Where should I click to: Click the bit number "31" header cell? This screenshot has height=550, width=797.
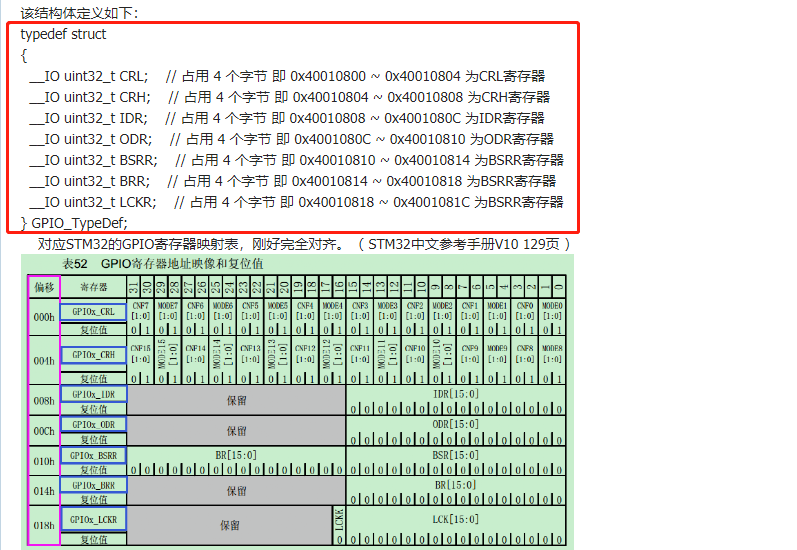click(x=134, y=287)
